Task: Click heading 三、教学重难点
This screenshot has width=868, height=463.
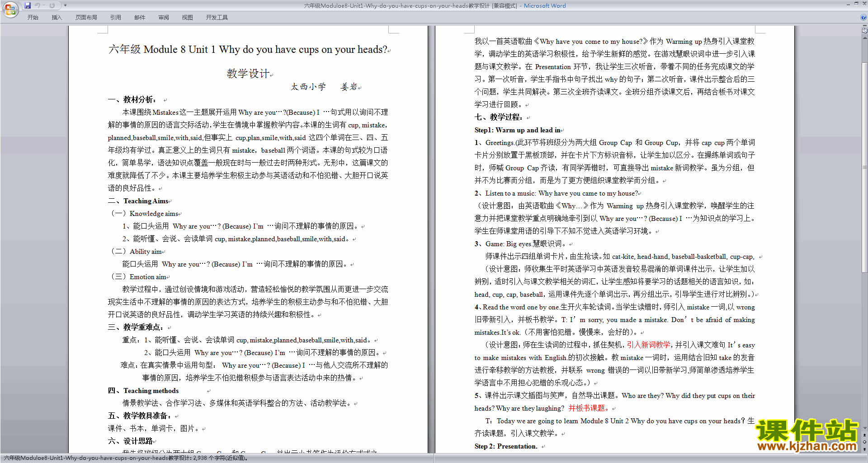Action: (x=136, y=327)
